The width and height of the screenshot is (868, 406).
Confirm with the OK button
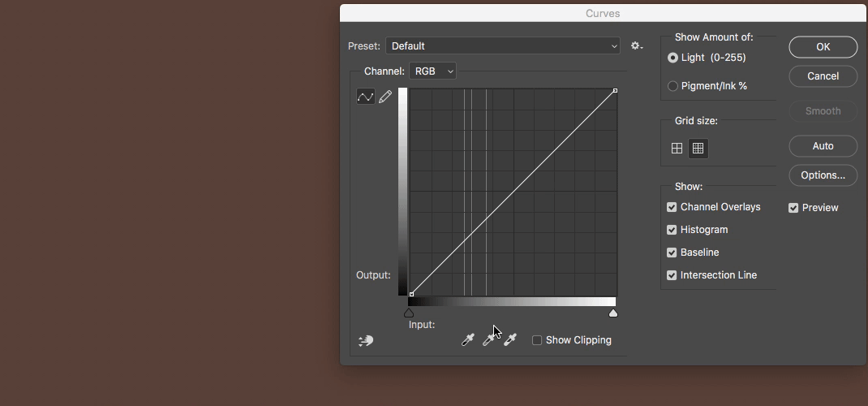click(x=823, y=47)
